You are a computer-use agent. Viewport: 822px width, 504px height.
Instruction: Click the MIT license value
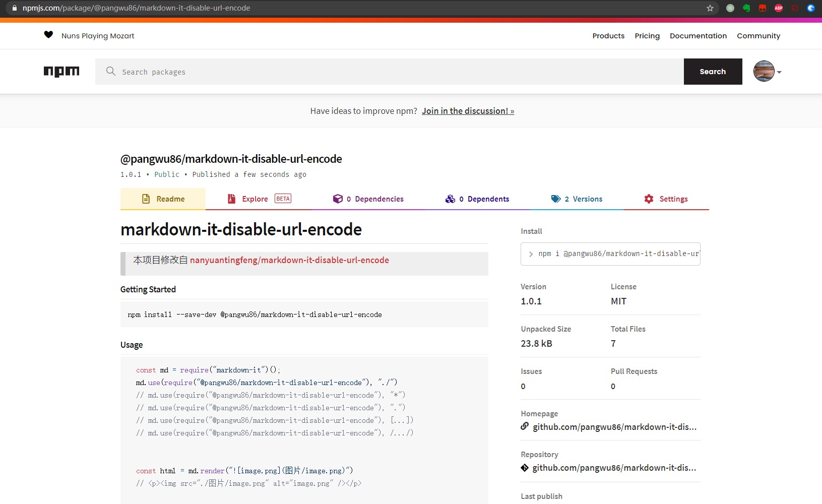[x=618, y=301]
